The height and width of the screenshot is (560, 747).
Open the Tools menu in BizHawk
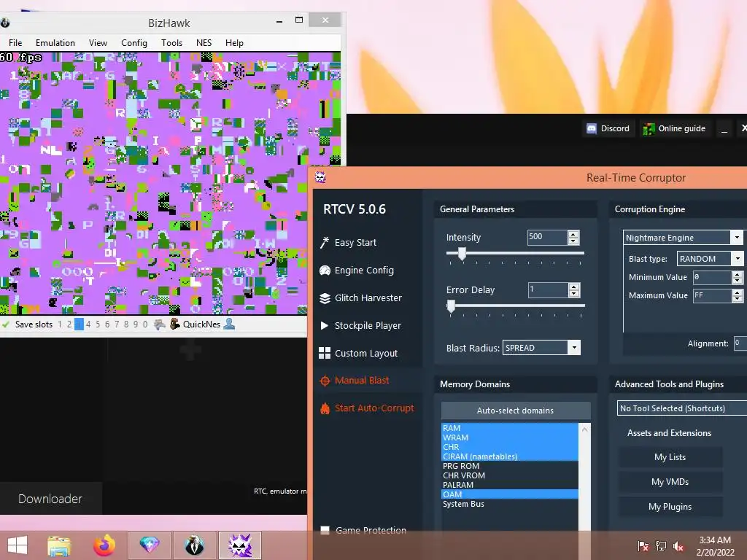(171, 43)
